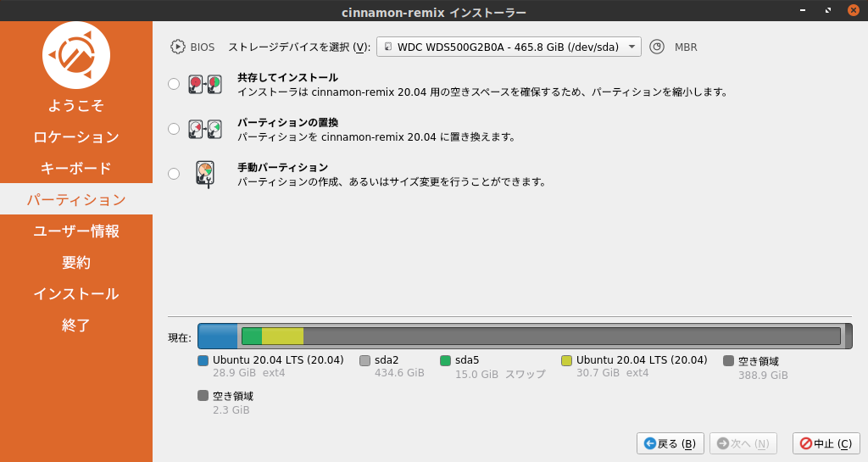Click the drive icon inside device combo box
This screenshot has width=868, height=462.
(x=388, y=47)
